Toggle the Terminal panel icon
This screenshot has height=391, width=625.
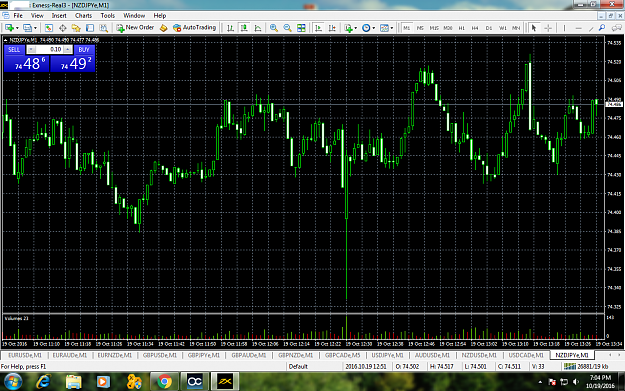coord(90,28)
